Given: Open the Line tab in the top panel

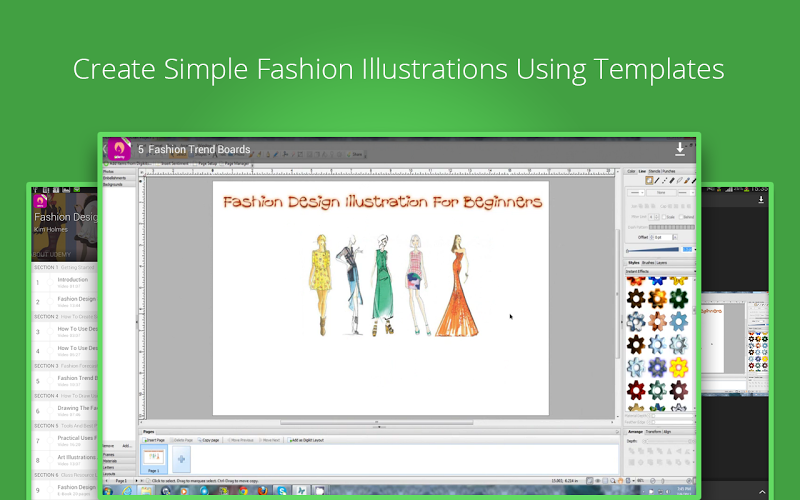Looking at the screenshot, I should tap(642, 171).
